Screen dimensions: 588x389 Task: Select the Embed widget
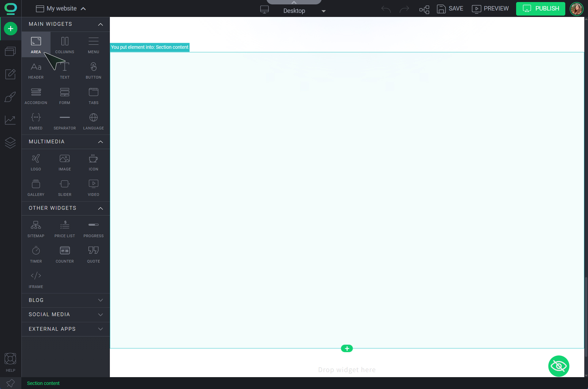(36, 121)
